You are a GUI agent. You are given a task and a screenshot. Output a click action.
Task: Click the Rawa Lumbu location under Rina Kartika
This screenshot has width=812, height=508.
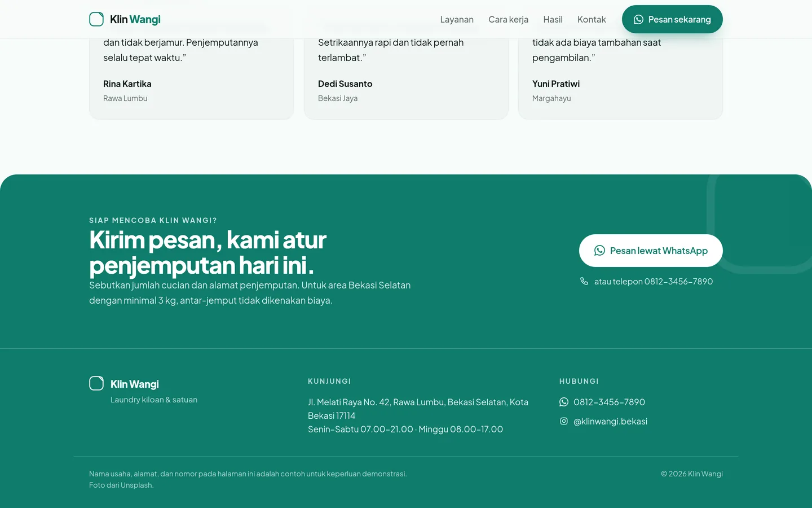click(x=125, y=98)
